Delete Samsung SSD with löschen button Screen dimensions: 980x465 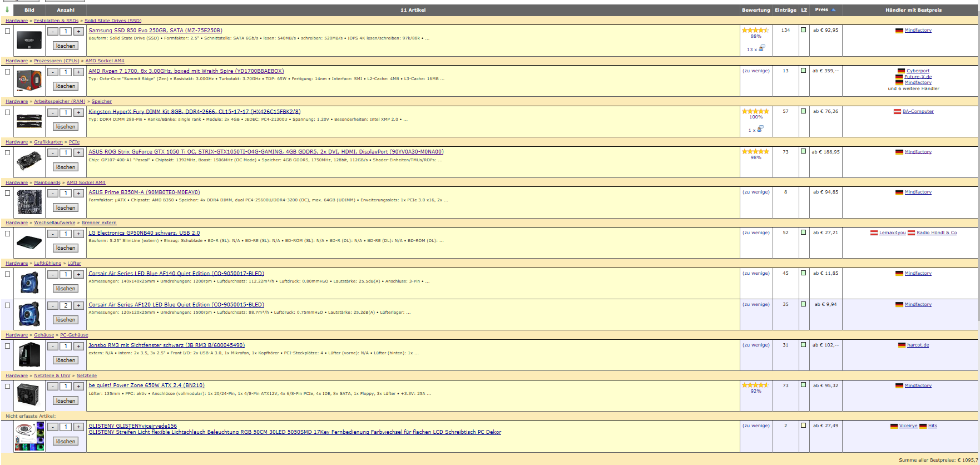(x=66, y=46)
